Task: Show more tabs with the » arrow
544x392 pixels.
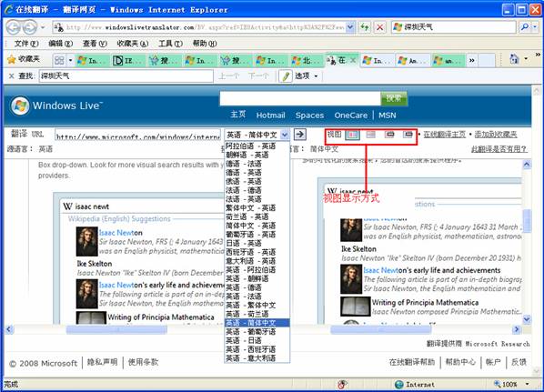Action: (x=471, y=60)
